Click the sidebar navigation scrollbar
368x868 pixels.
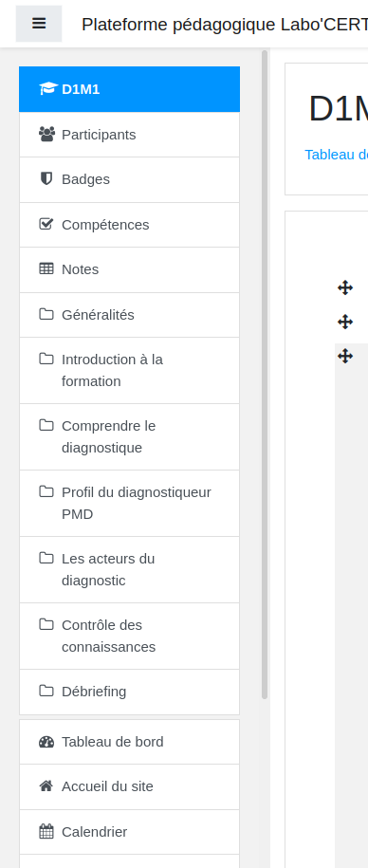[x=265, y=374]
